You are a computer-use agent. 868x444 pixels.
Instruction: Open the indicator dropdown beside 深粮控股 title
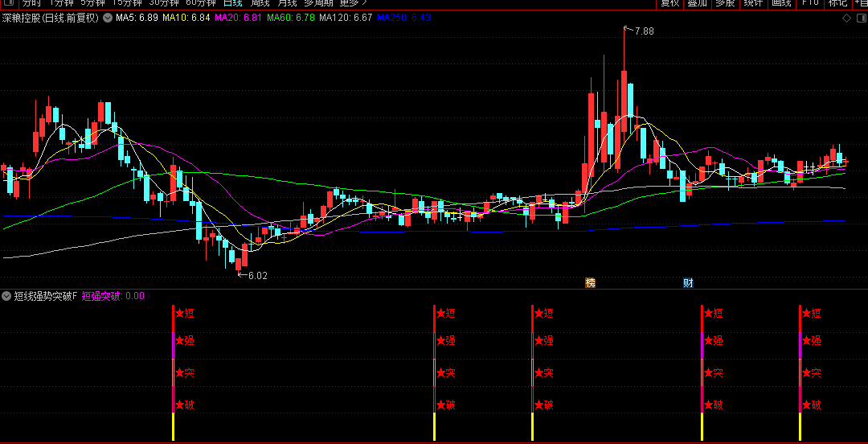pyautogui.click(x=108, y=18)
